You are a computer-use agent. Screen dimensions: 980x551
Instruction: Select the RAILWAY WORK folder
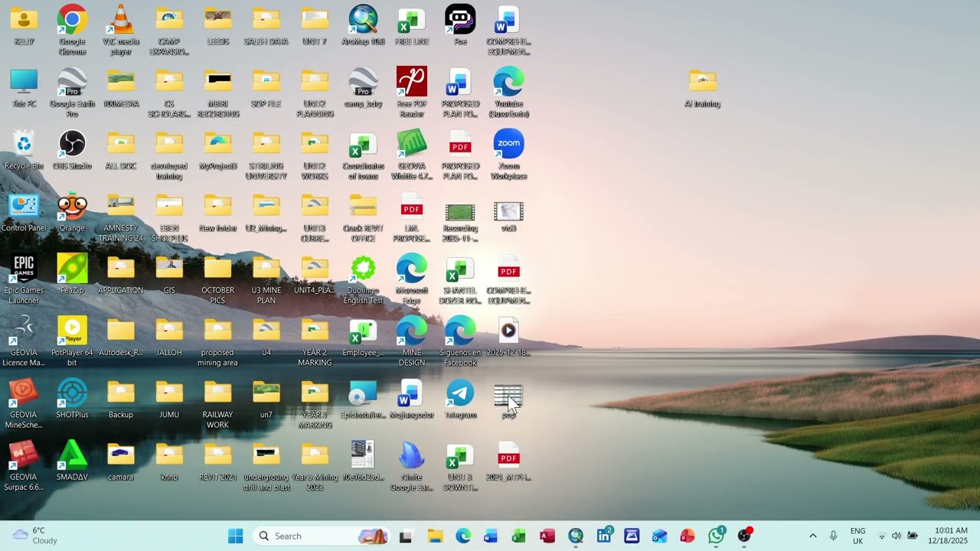coord(217,403)
